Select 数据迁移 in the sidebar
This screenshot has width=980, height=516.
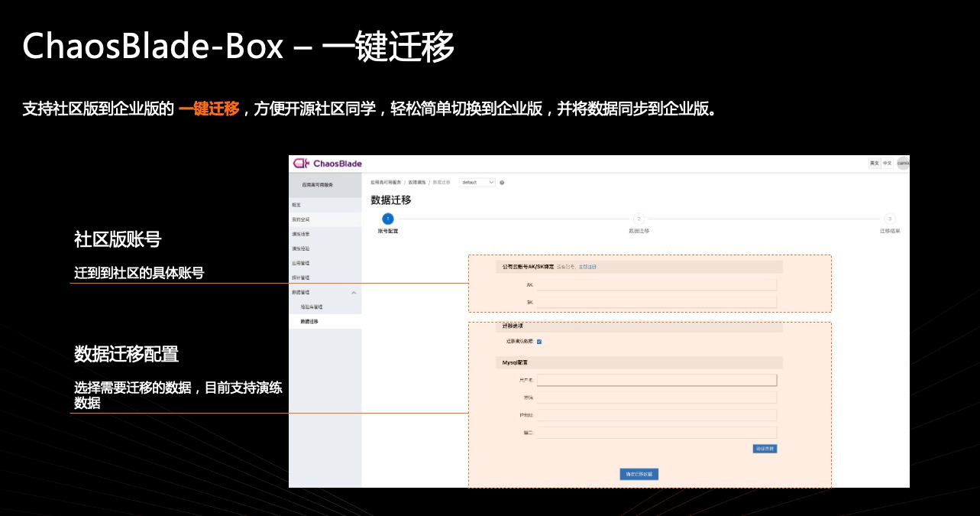[x=309, y=322]
